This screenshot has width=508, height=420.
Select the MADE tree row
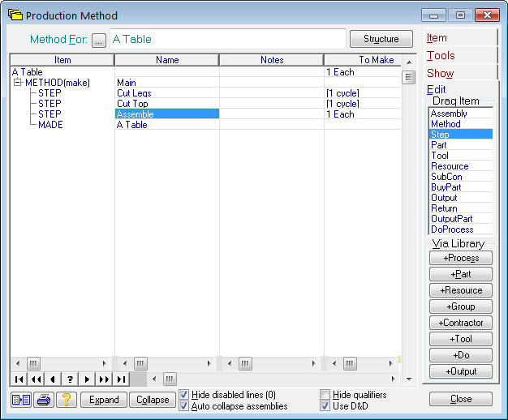pyautogui.click(x=50, y=125)
